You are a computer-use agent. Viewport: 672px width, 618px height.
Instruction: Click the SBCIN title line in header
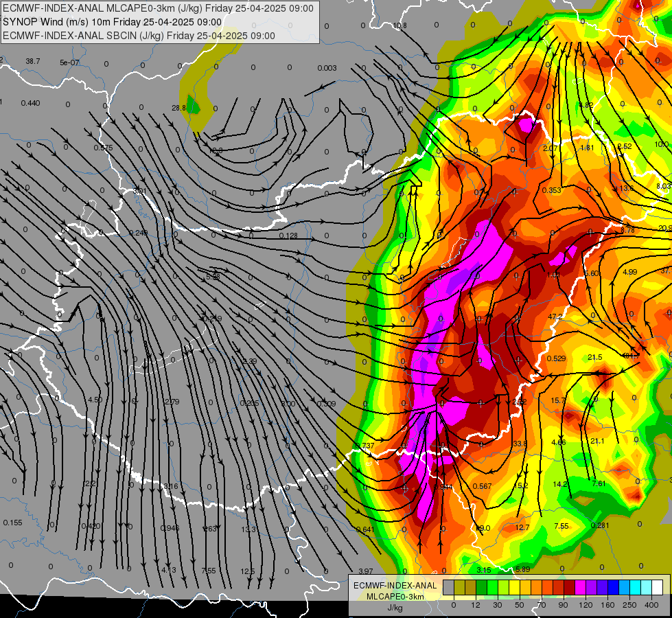[139, 36]
